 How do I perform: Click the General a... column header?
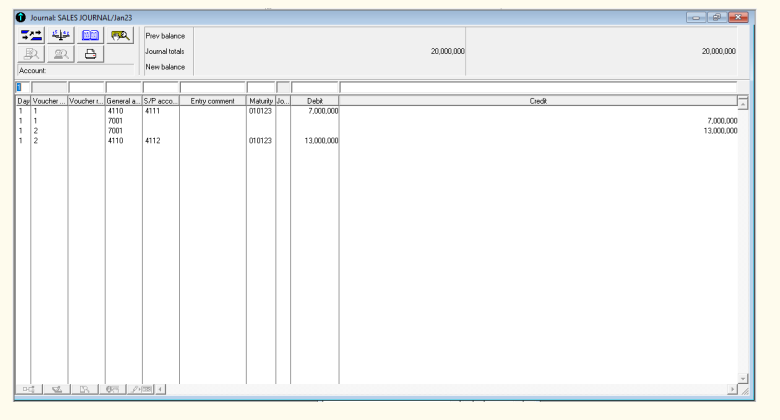pyautogui.click(x=123, y=101)
